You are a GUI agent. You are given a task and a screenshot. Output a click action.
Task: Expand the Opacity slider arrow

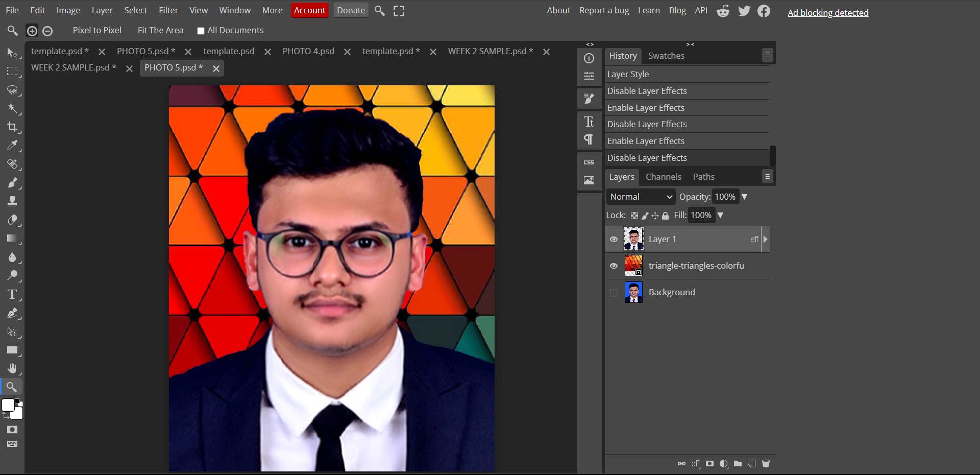coord(744,197)
